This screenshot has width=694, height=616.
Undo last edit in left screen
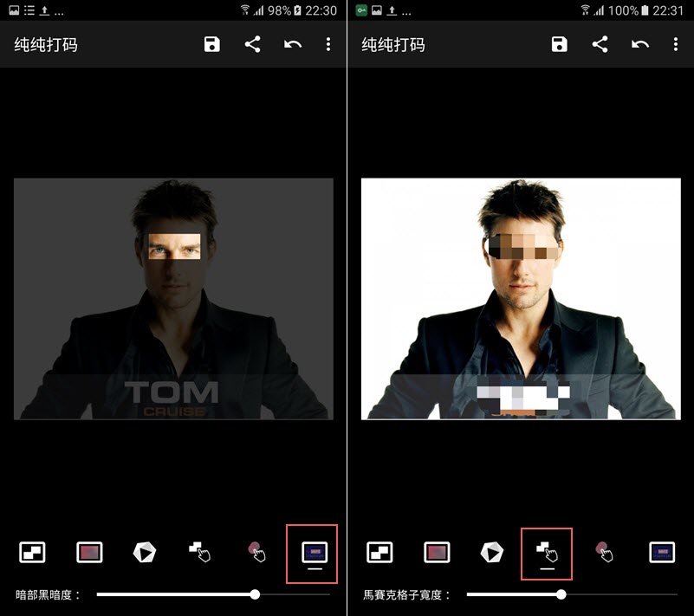point(293,44)
